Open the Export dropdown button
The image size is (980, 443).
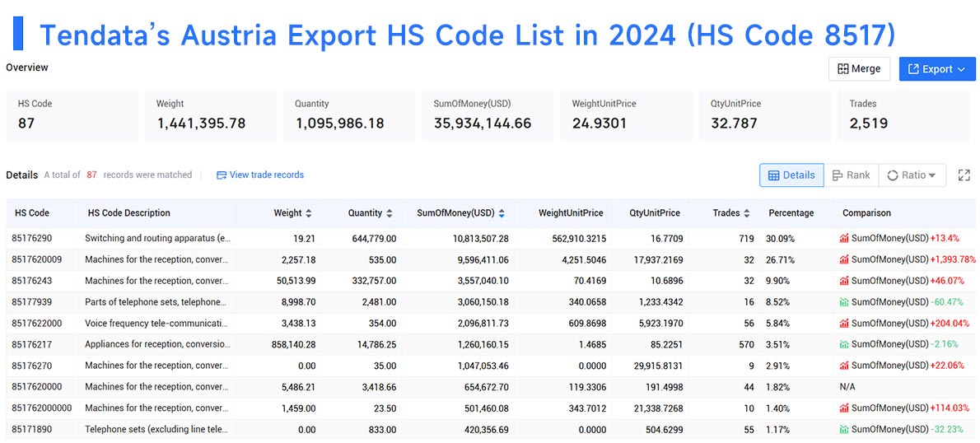937,68
